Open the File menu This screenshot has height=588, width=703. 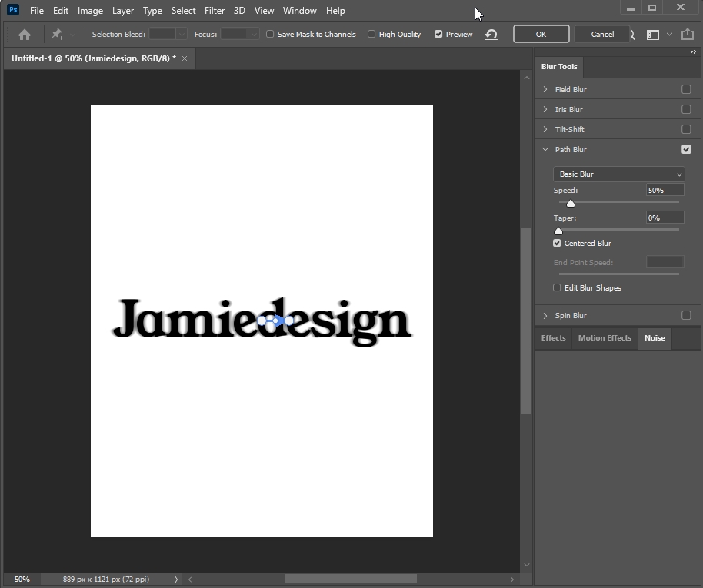pyautogui.click(x=37, y=10)
